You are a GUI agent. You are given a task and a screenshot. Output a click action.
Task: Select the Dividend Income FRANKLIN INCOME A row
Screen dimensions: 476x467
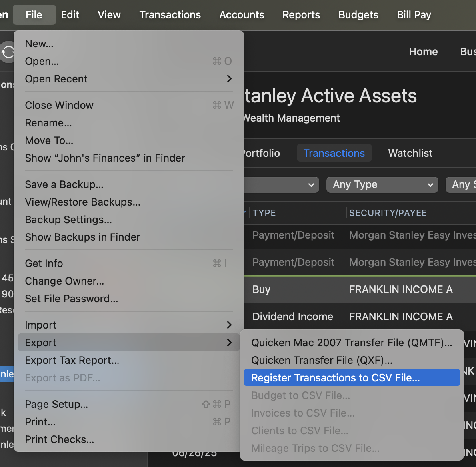[360, 317]
